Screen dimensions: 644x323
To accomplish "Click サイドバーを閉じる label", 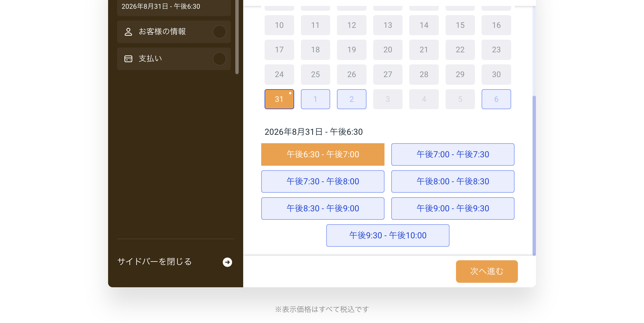I will (x=155, y=262).
